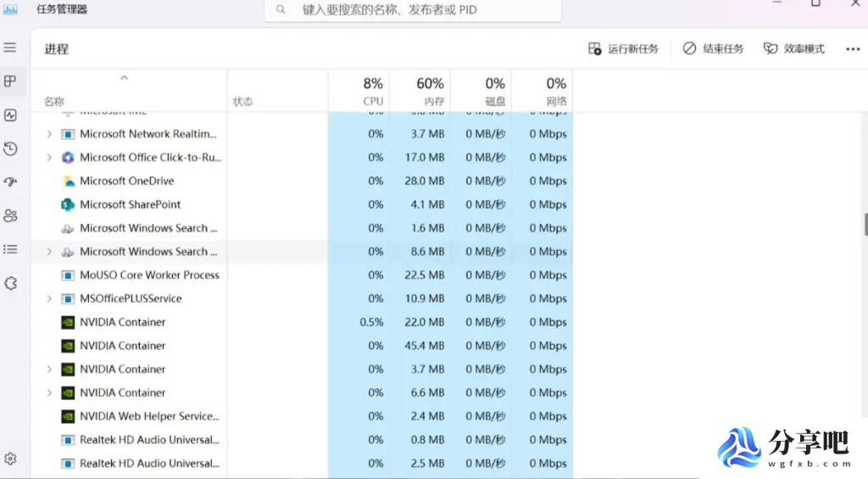Click the search magnifier icon

281,9
